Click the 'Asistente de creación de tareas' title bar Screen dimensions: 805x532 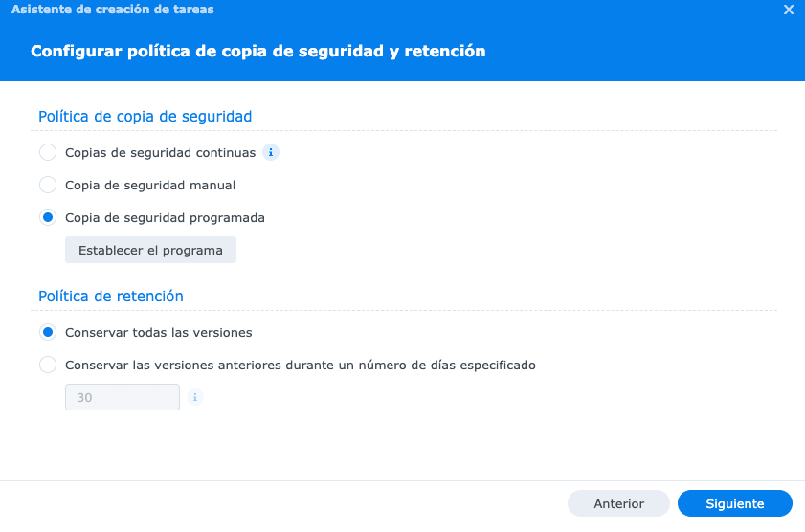tap(113, 10)
